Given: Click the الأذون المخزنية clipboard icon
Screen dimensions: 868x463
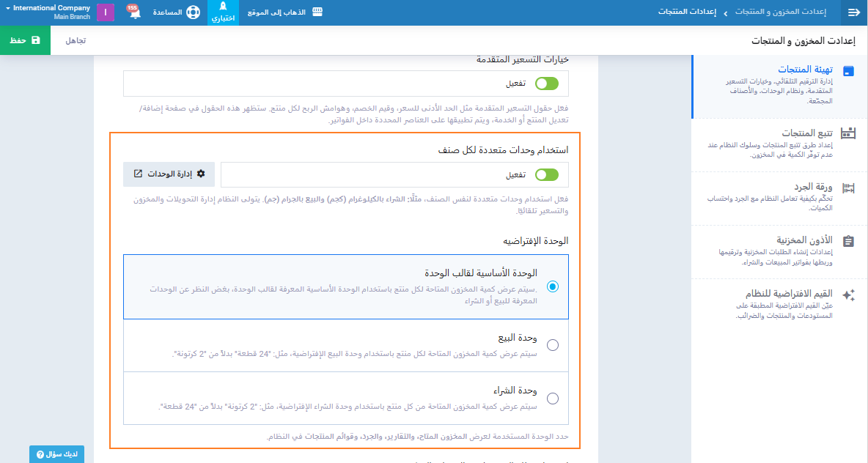Looking at the screenshot, I should coord(848,241).
